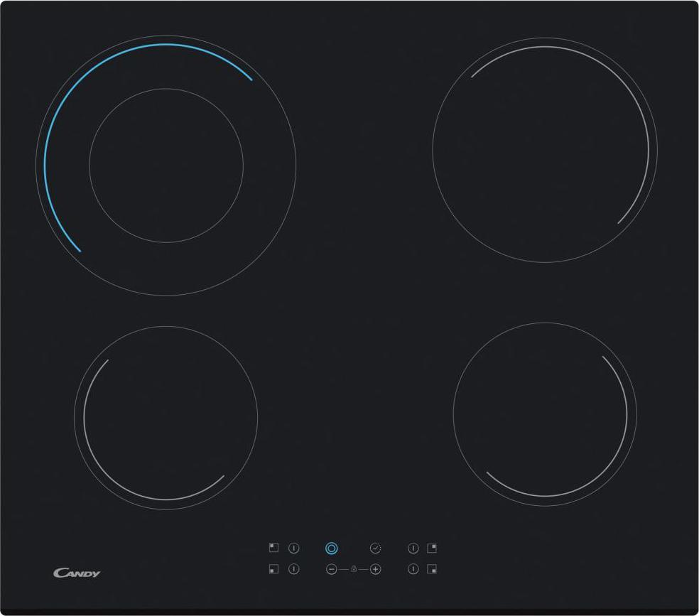Touch the large blue-arc dual cooking zone
This screenshot has height=616, width=699.
pyautogui.click(x=166, y=166)
